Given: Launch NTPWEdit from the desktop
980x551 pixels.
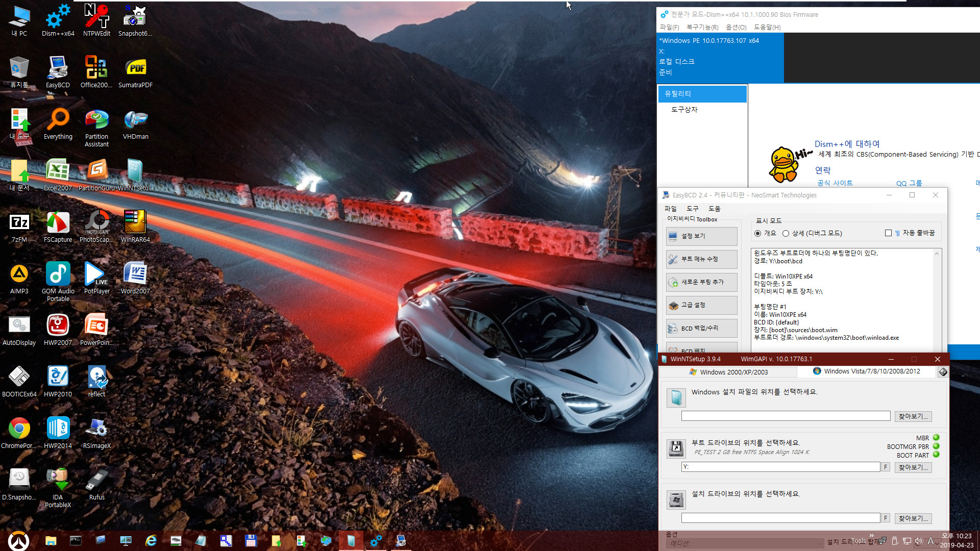Looking at the screenshot, I should [96, 20].
